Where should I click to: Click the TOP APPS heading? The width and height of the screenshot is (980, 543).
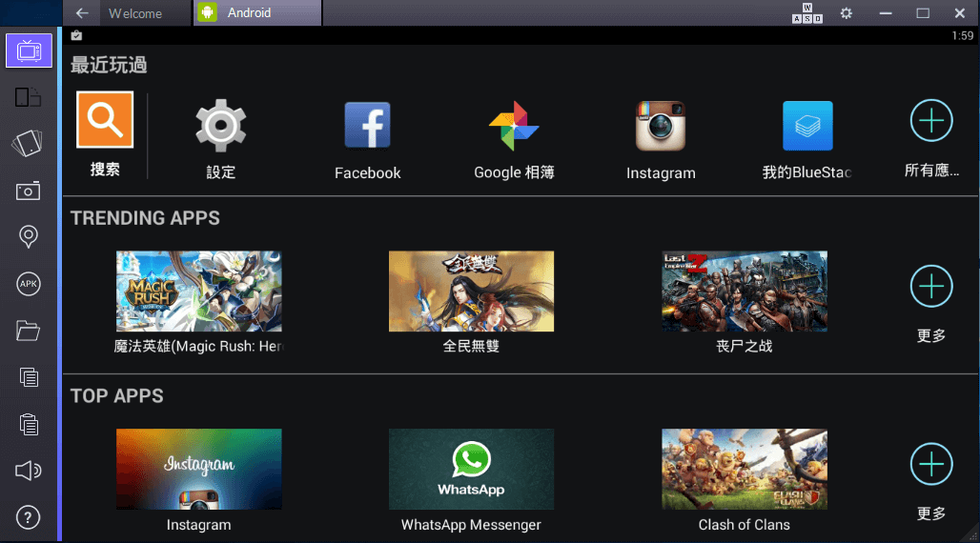click(x=117, y=396)
